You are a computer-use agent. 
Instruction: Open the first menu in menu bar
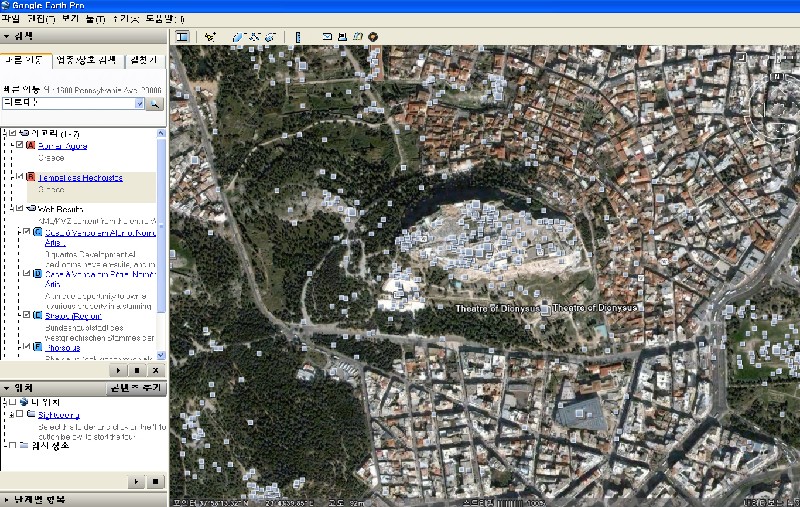[10, 18]
